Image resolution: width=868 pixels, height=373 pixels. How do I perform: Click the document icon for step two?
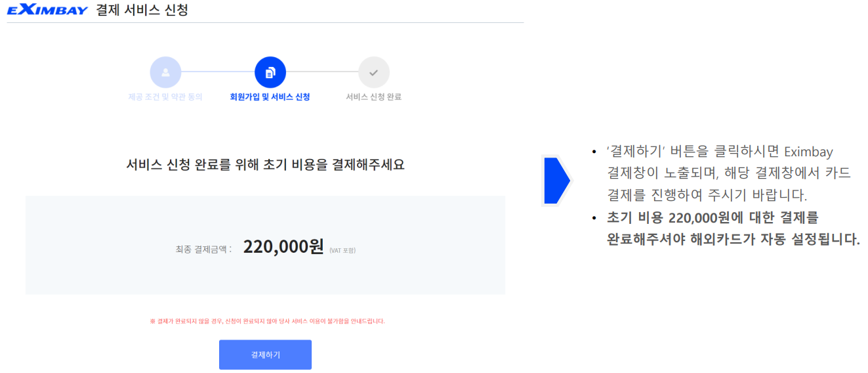tap(270, 72)
